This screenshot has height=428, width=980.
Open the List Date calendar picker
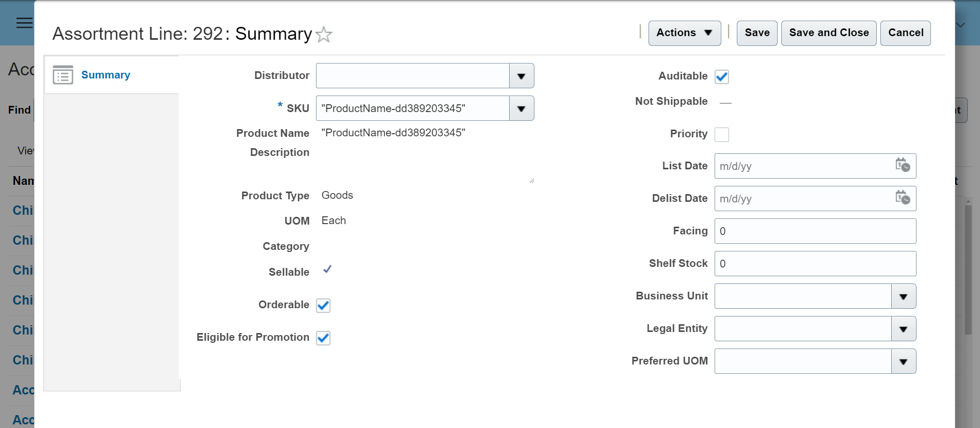point(903,166)
